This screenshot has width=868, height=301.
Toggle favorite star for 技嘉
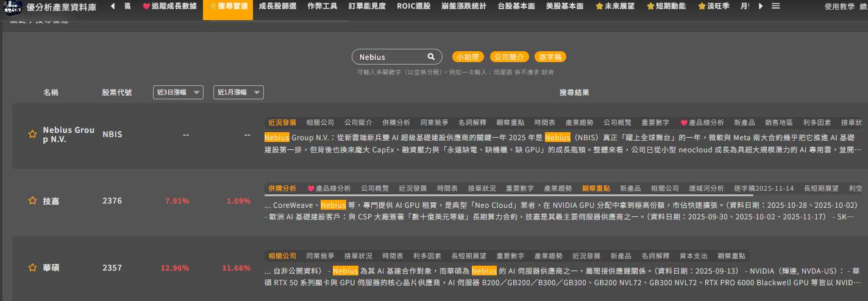[x=33, y=200]
